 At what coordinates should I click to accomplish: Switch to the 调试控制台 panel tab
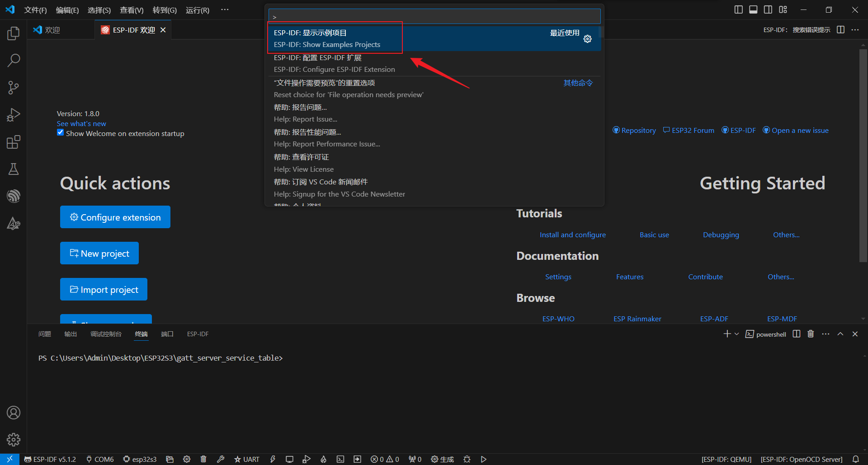106,334
